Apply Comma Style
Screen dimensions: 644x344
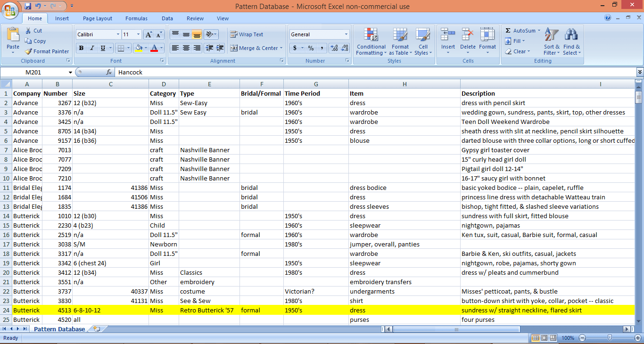(322, 48)
